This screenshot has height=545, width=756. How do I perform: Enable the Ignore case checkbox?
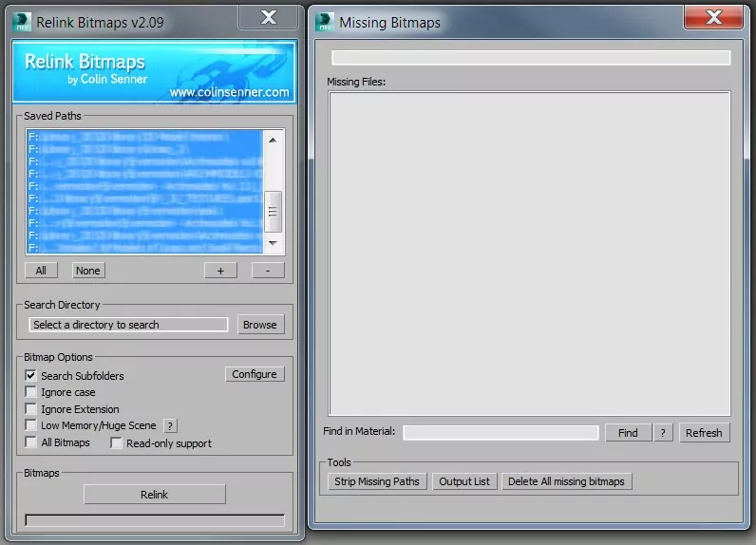point(30,392)
